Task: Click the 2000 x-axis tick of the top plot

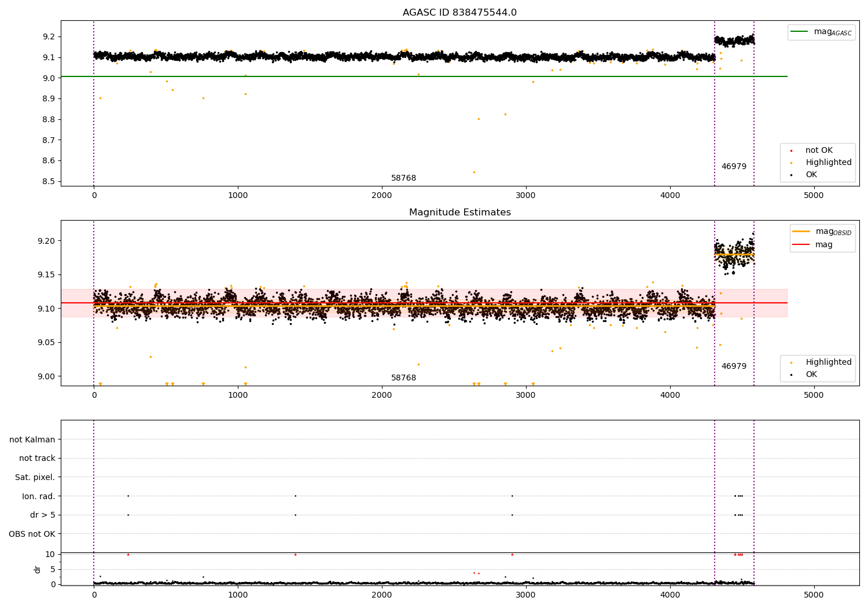Action: point(382,196)
